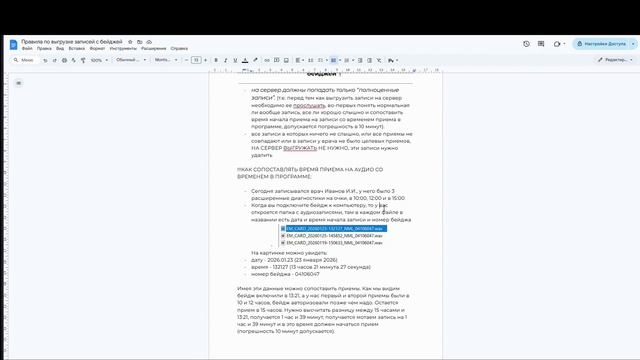The width and height of the screenshot is (640, 360).
Task: Decrease the paragraph indent
Action: click(x=360, y=60)
